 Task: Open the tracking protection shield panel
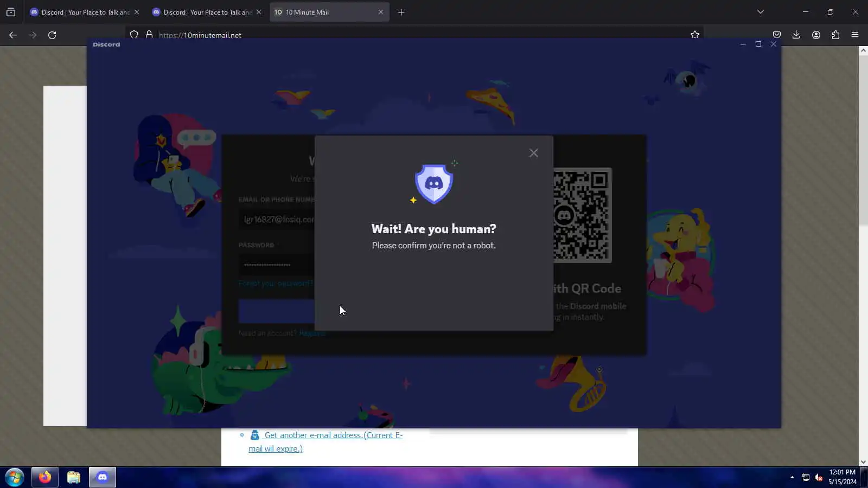point(134,35)
